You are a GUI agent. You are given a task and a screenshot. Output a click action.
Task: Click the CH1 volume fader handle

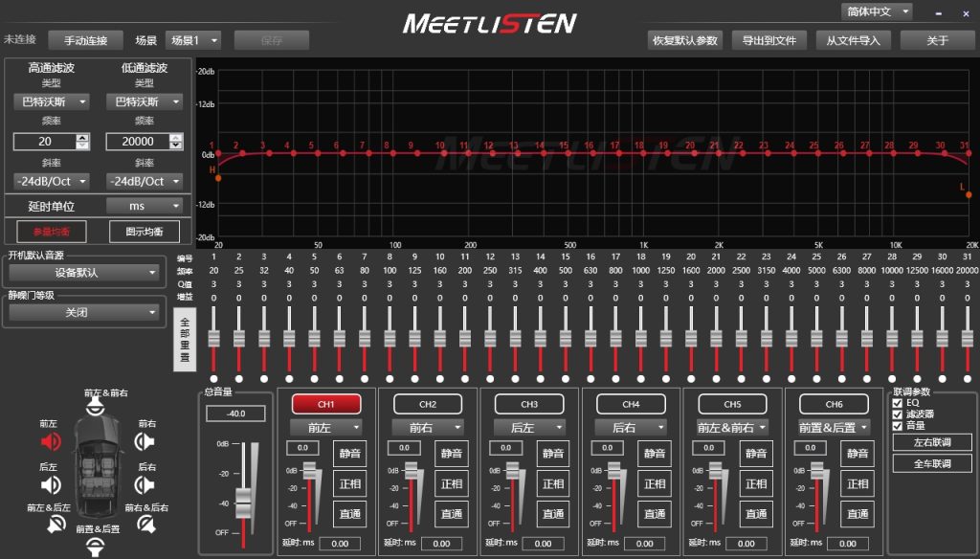[309, 471]
